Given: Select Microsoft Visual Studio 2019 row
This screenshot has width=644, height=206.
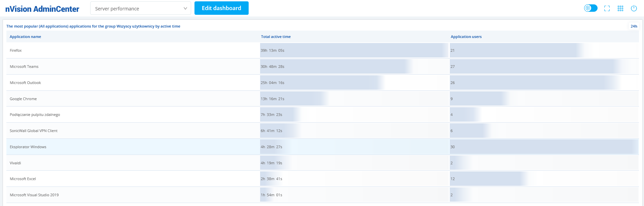Looking at the screenshot, I should pos(34,195).
